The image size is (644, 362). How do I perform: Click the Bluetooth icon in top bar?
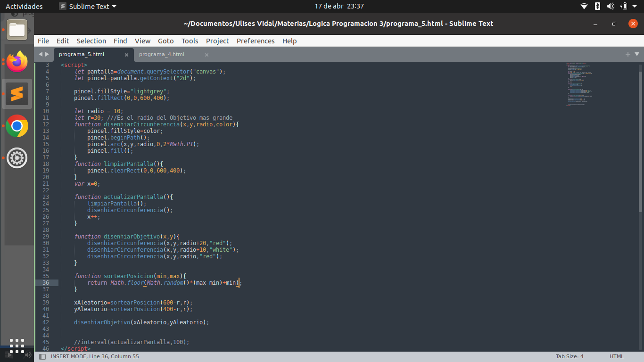(x=597, y=6)
